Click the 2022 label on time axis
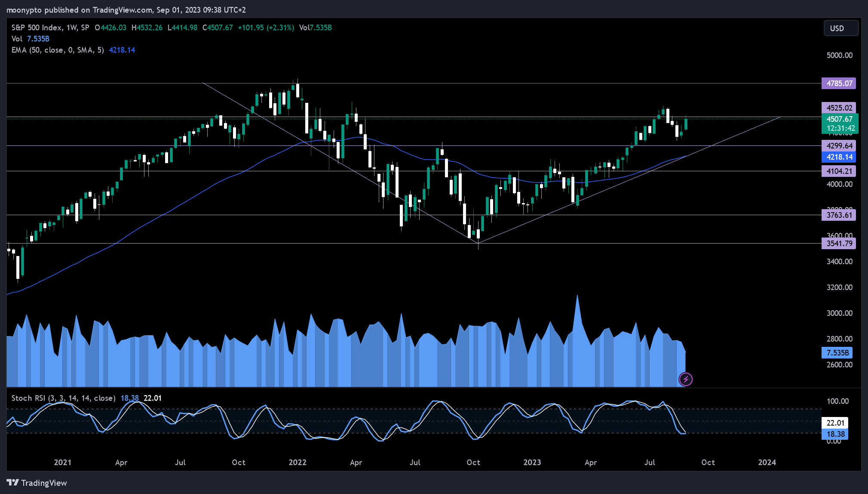 pyautogui.click(x=298, y=462)
